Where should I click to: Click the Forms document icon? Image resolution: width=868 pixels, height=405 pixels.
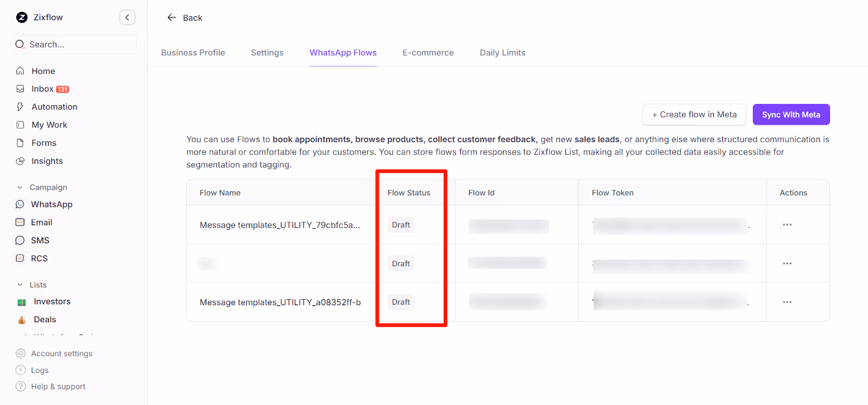point(20,143)
